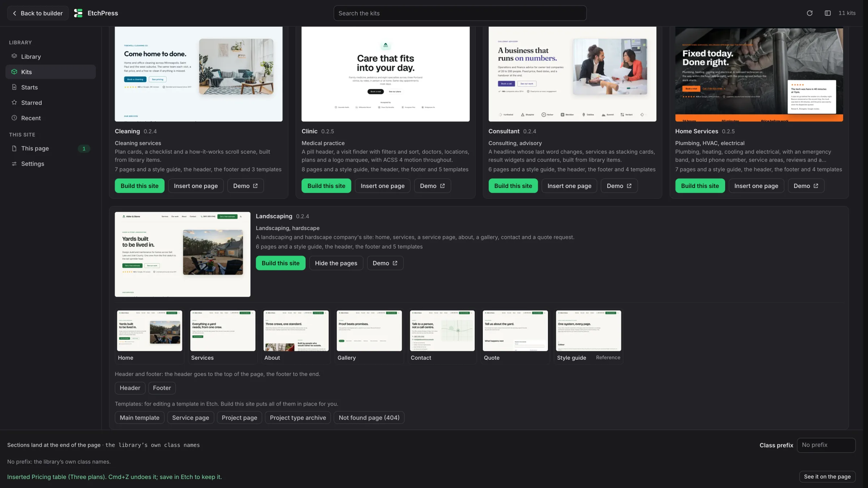Viewport: 868px width, 488px height.
Task: Select the Service page template
Action: (x=191, y=418)
